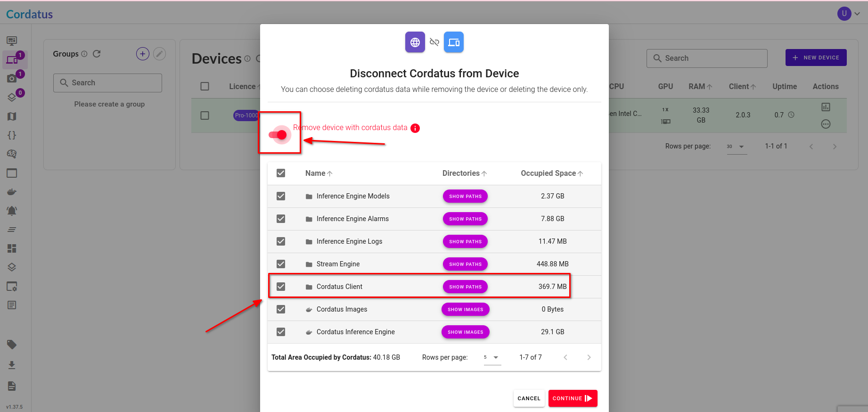Uncheck Inference Engine Logs checkbox
Image resolution: width=868 pixels, height=412 pixels.
coord(281,241)
